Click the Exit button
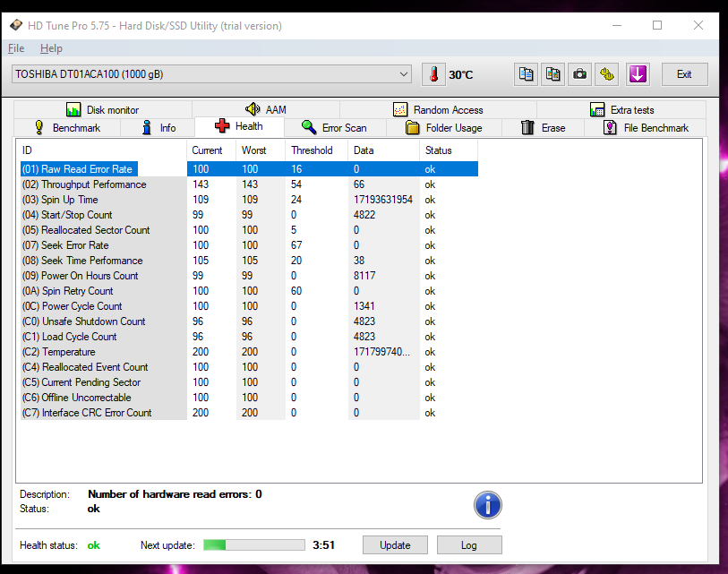This screenshot has width=728, height=574. point(684,74)
